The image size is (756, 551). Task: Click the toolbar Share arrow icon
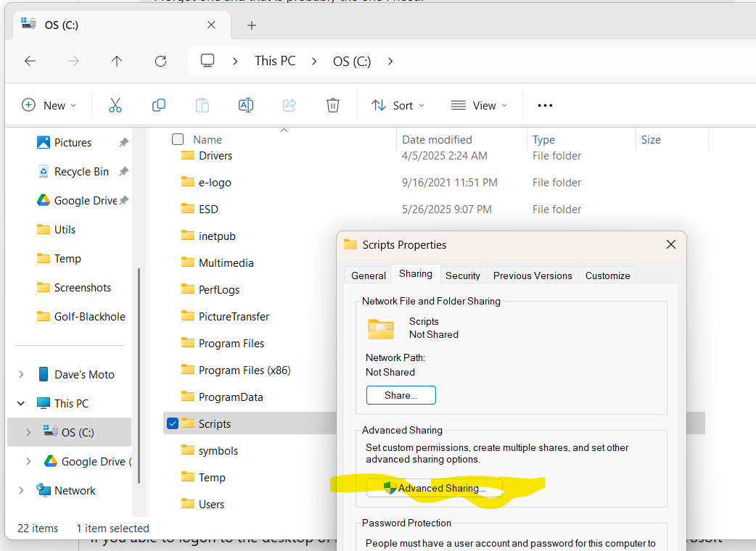289,105
